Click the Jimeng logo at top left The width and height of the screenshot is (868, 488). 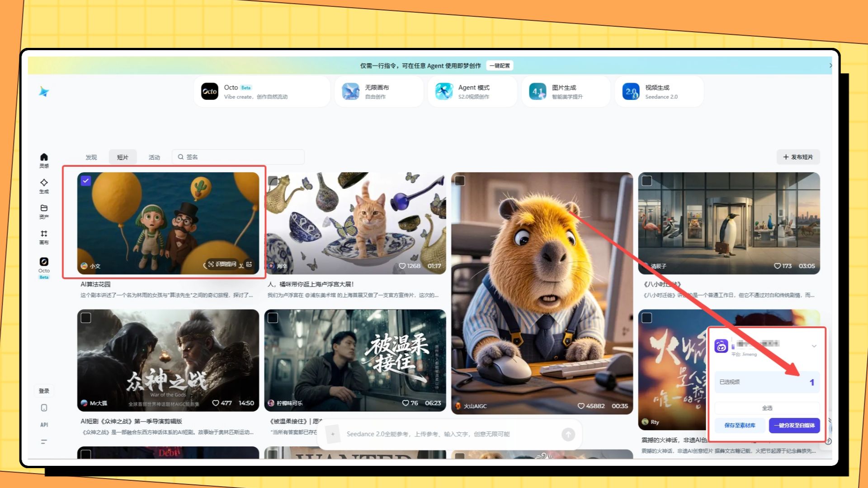click(44, 92)
